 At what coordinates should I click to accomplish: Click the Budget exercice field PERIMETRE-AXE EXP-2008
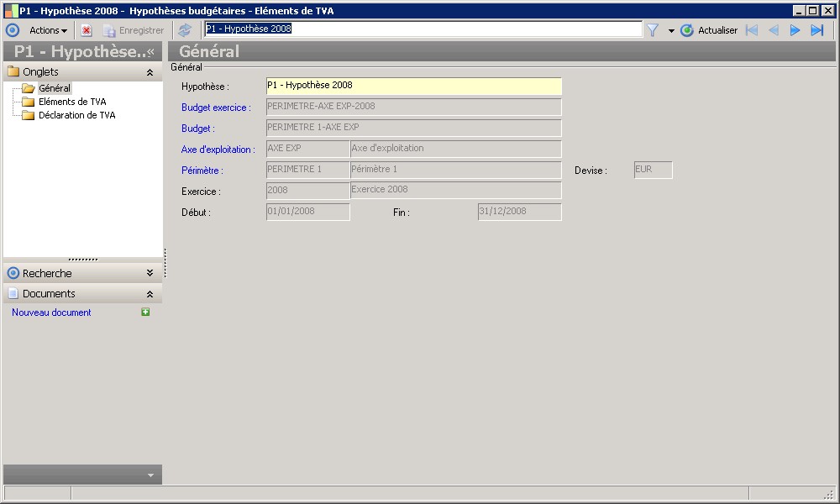click(x=413, y=107)
